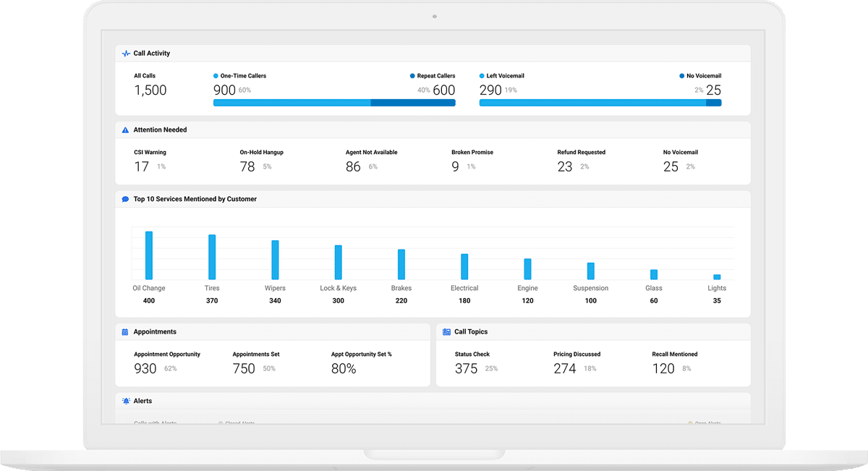Open the Refund Requested count of 23
868x471 pixels.
coord(565,166)
